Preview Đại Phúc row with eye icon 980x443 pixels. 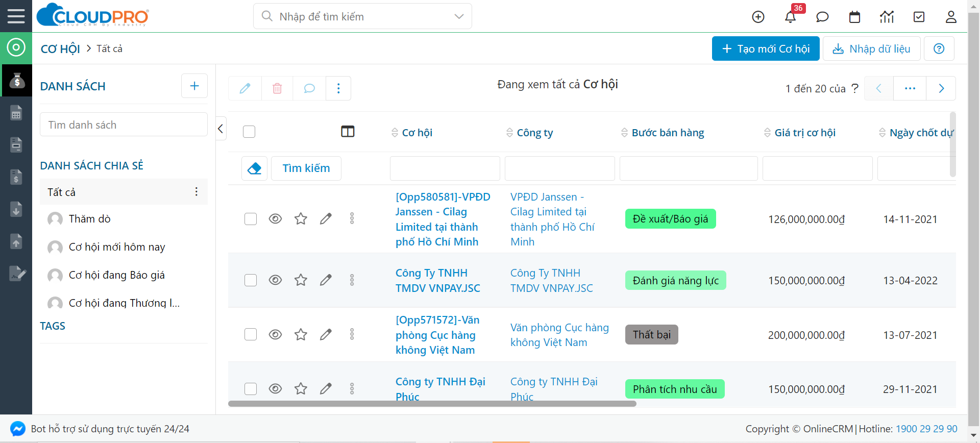tap(275, 389)
